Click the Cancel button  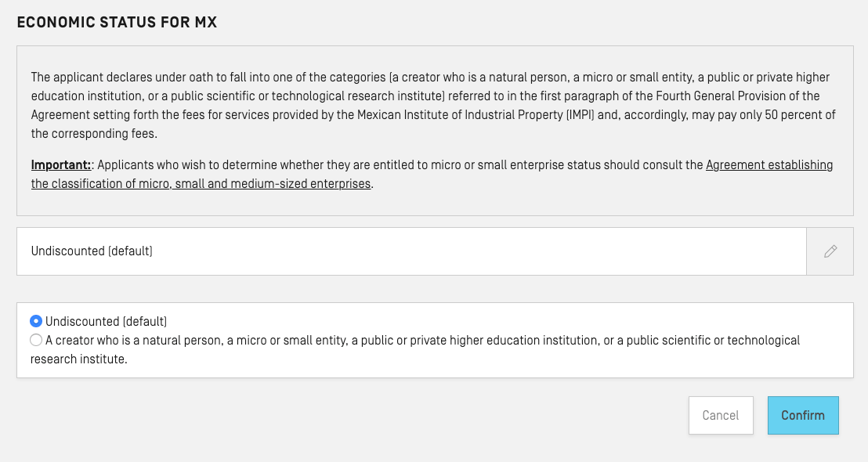click(x=720, y=415)
